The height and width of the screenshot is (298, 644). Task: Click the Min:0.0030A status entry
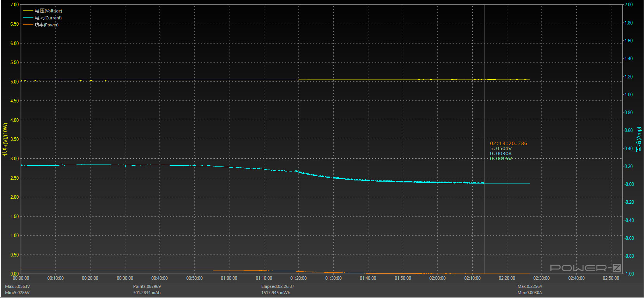point(529,293)
